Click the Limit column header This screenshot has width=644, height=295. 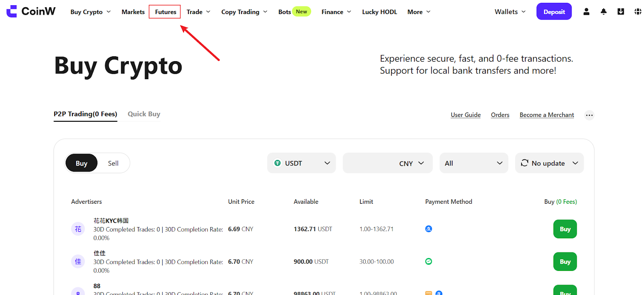tap(366, 202)
